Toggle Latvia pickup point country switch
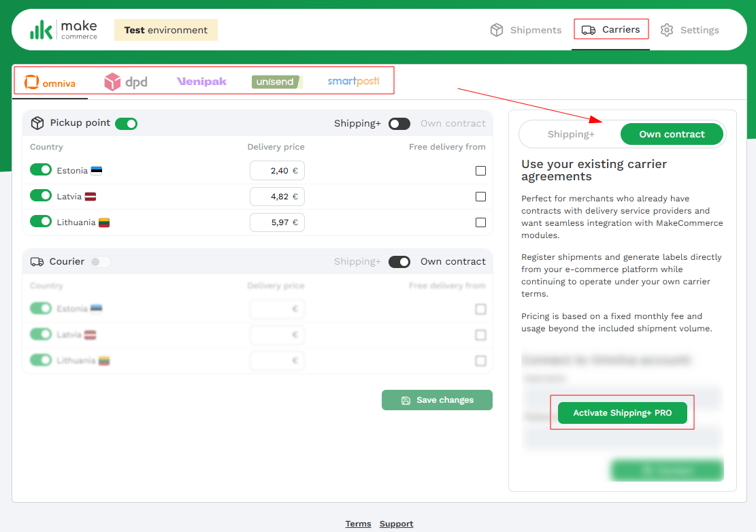This screenshot has width=756, height=532. pos(41,196)
